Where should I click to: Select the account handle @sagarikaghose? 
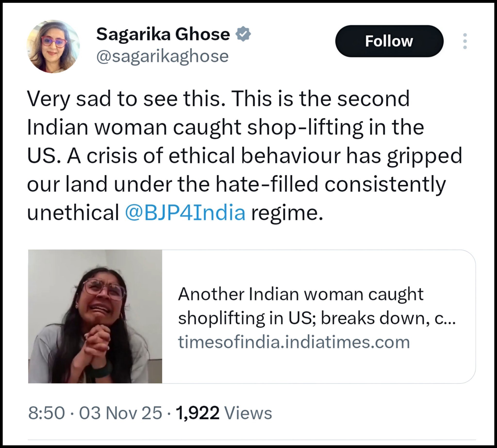(163, 57)
